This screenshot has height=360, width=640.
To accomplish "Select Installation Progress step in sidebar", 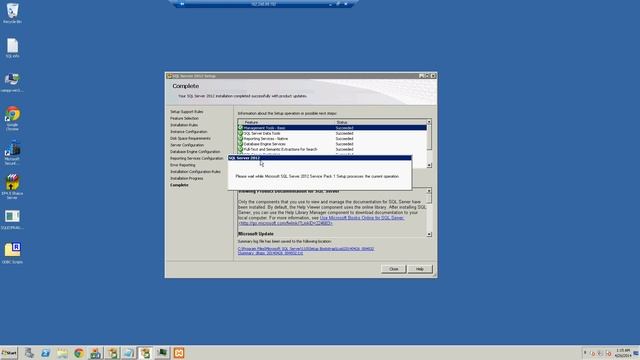I will 187,178.
